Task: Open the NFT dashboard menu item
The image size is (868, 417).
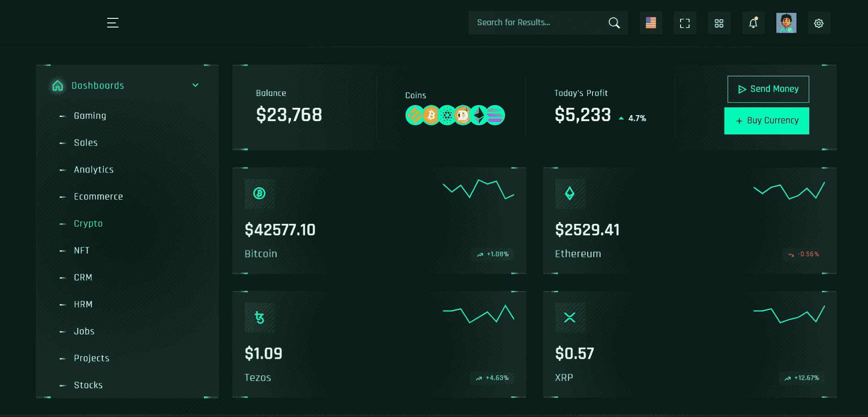Action: coord(82,250)
